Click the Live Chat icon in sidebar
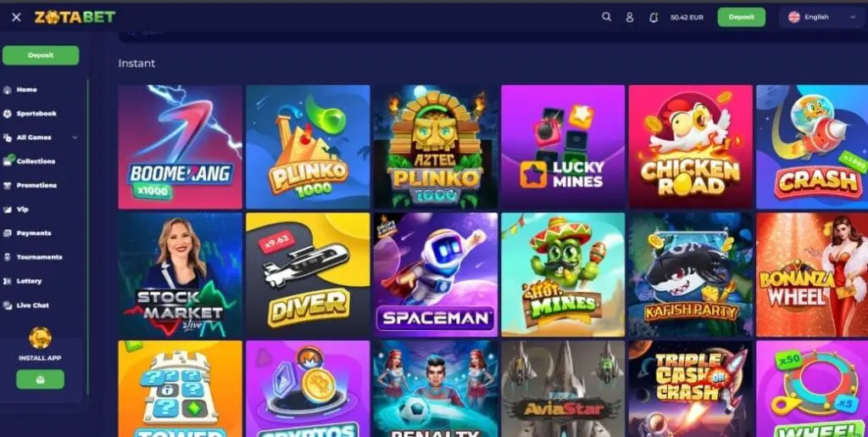This screenshot has height=437, width=868. tap(7, 305)
